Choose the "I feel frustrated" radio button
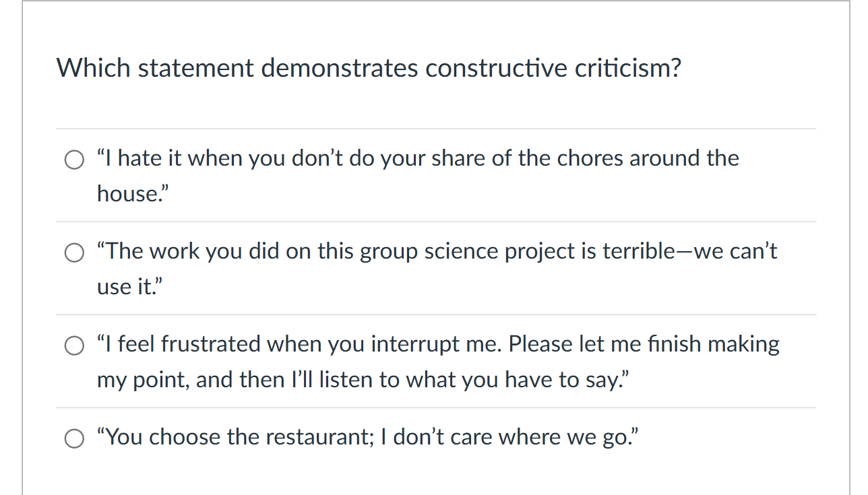 (x=73, y=345)
